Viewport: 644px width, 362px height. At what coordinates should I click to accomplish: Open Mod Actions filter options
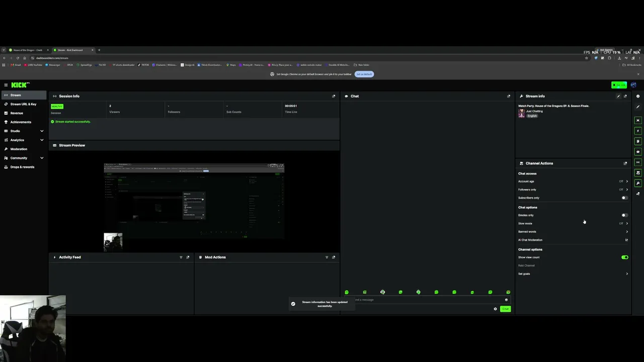(327, 257)
